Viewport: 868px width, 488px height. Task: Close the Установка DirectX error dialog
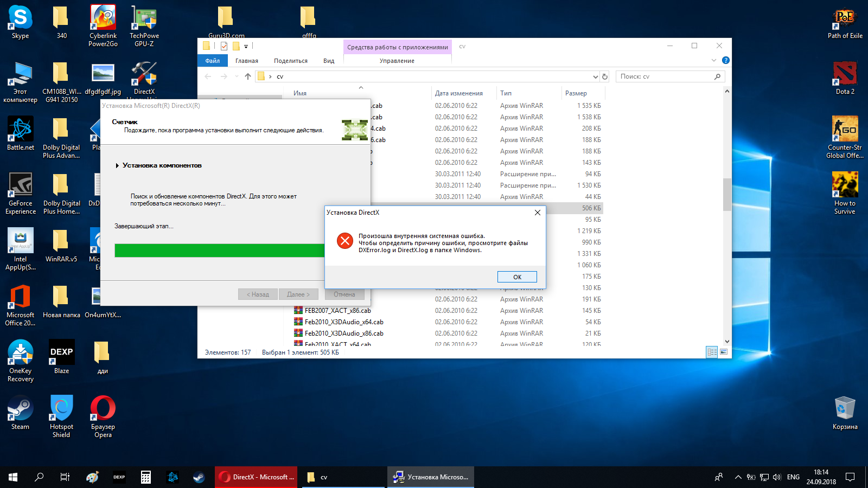[x=537, y=213]
